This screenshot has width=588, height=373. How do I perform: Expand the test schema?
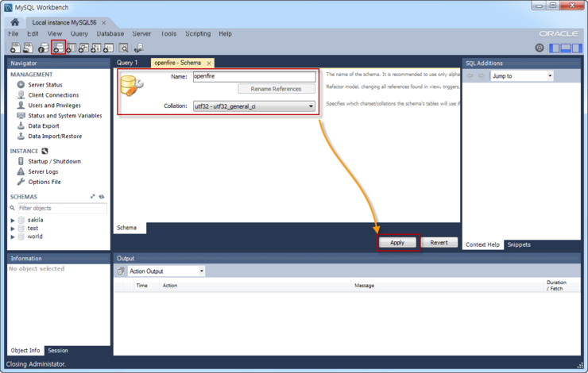(x=13, y=229)
